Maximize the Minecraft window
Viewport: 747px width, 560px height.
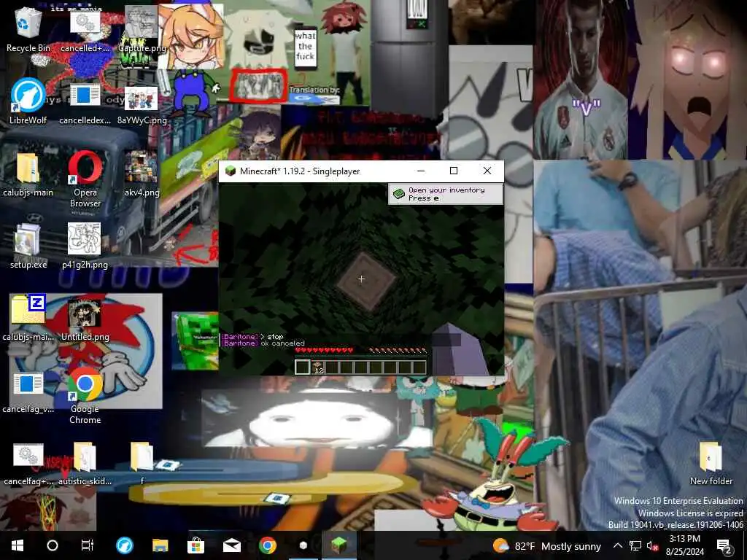tap(454, 171)
